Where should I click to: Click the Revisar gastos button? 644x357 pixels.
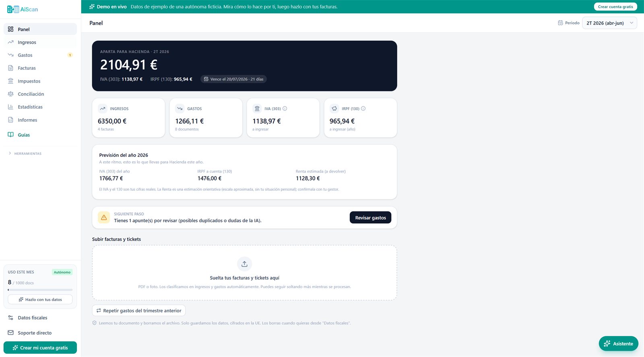coord(370,218)
